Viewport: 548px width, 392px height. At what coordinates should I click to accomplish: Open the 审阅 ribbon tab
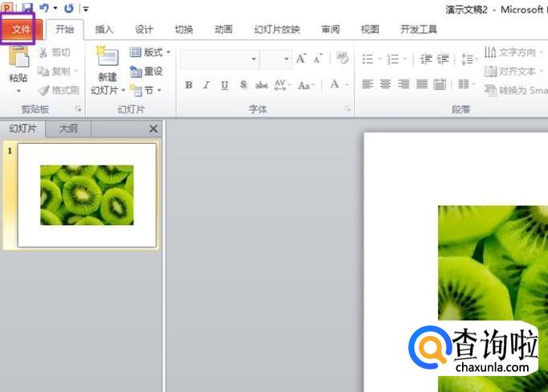click(x=330, y=30)
